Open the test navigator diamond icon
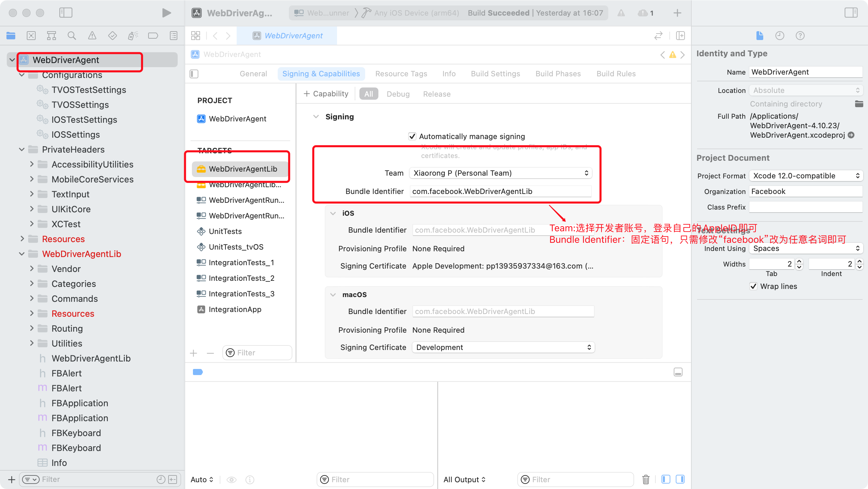Image resolution: width=868 pixels, height=489 pixels. 113,35
